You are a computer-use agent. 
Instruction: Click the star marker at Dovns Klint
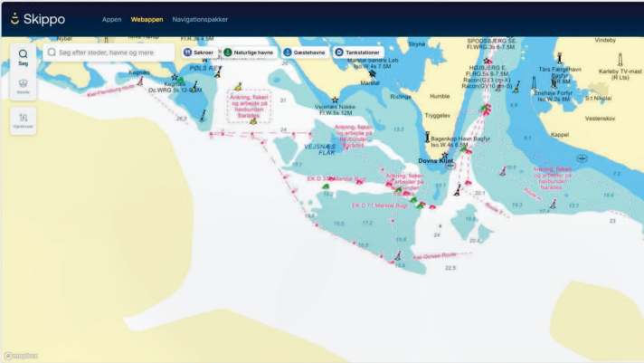click(x=445, y=155)
